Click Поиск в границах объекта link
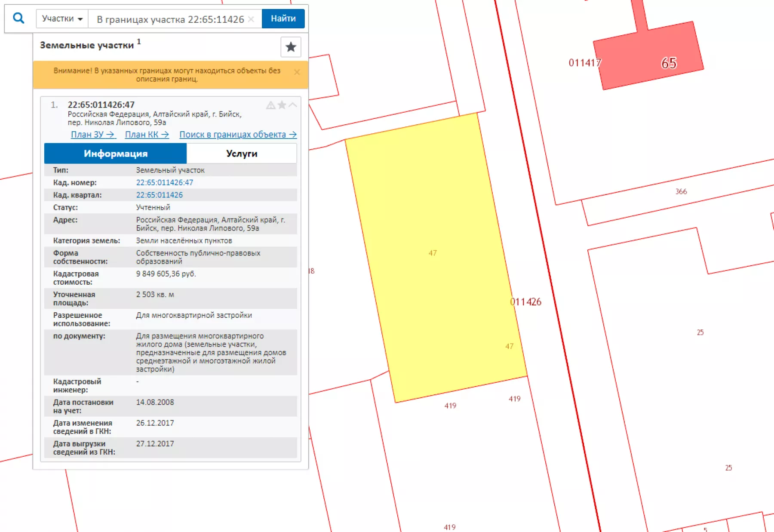The height and width of the screenshot is (532, 774). [238, 135]
